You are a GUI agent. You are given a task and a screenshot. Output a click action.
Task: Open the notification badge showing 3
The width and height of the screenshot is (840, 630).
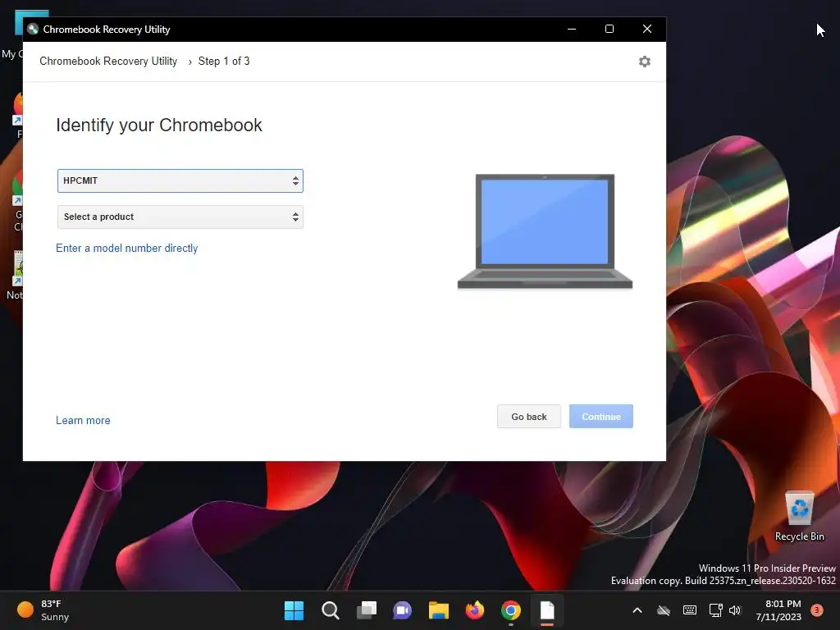(817, 610)
